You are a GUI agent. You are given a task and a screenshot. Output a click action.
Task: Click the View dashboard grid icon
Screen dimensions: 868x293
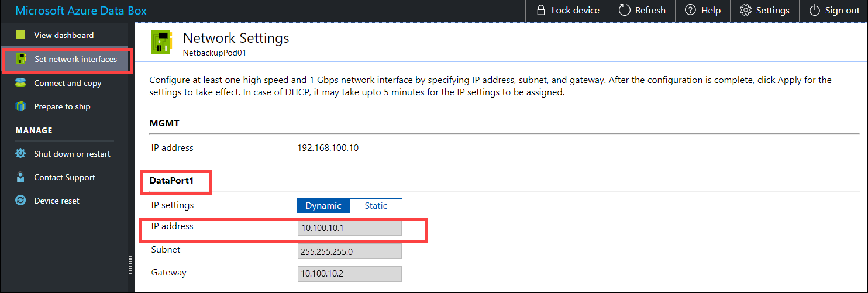tap(20, 35)
